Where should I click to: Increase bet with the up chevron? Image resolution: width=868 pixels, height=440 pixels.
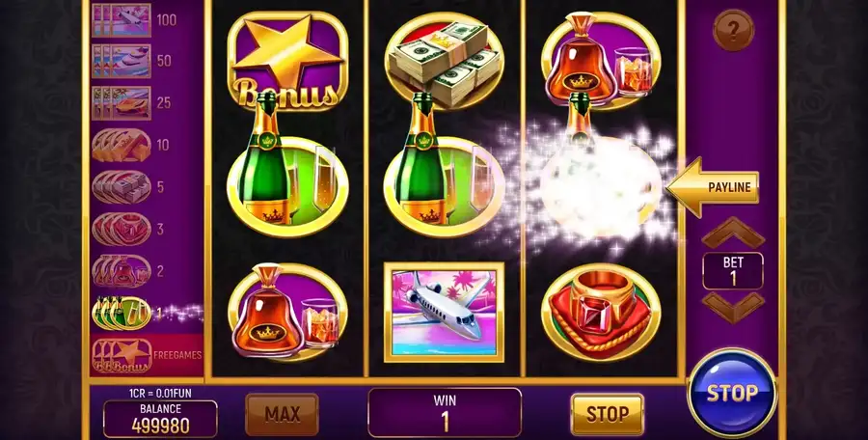click(733, 233)
